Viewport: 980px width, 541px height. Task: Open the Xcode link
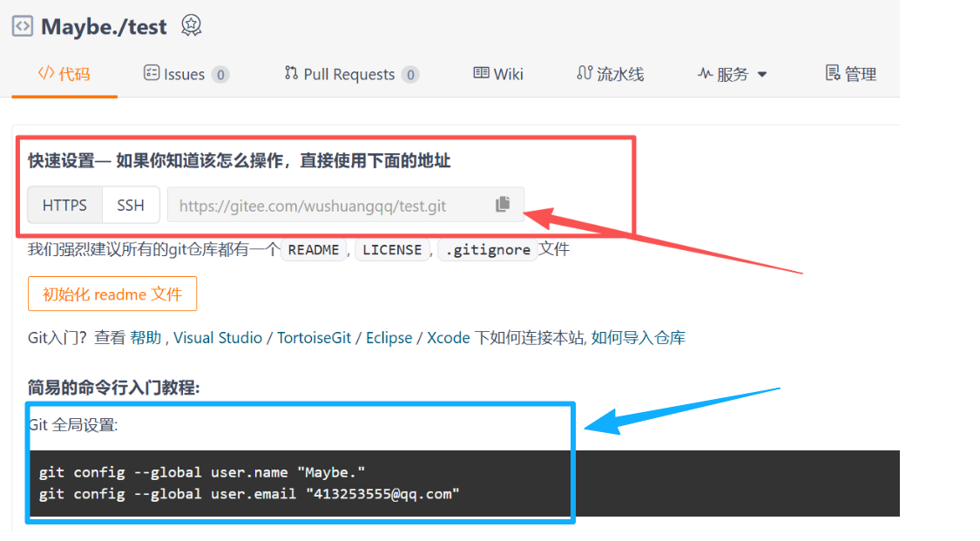(x=448, y=338)
